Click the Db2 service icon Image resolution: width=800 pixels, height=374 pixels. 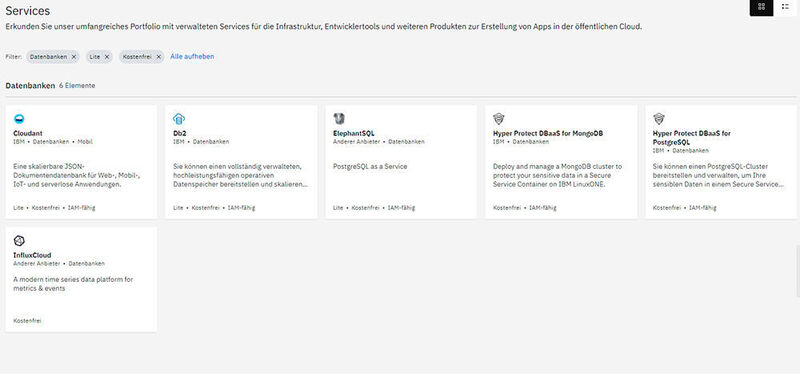179,119
